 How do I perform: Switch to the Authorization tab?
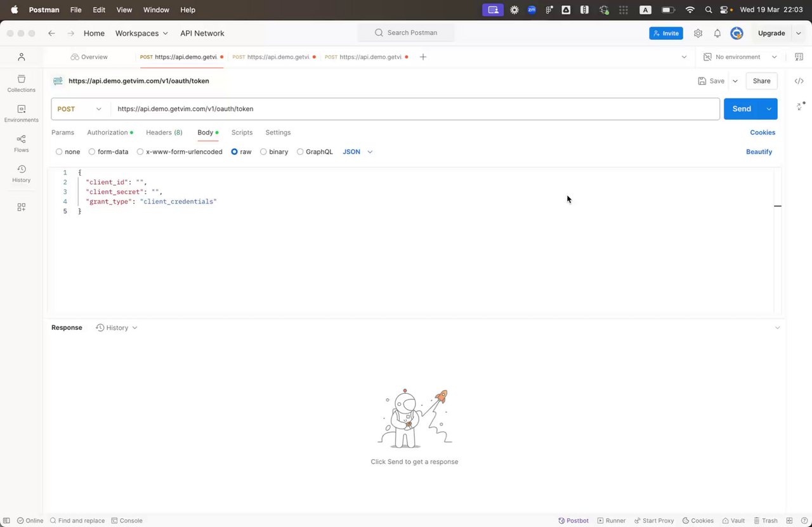click(110, 133)
